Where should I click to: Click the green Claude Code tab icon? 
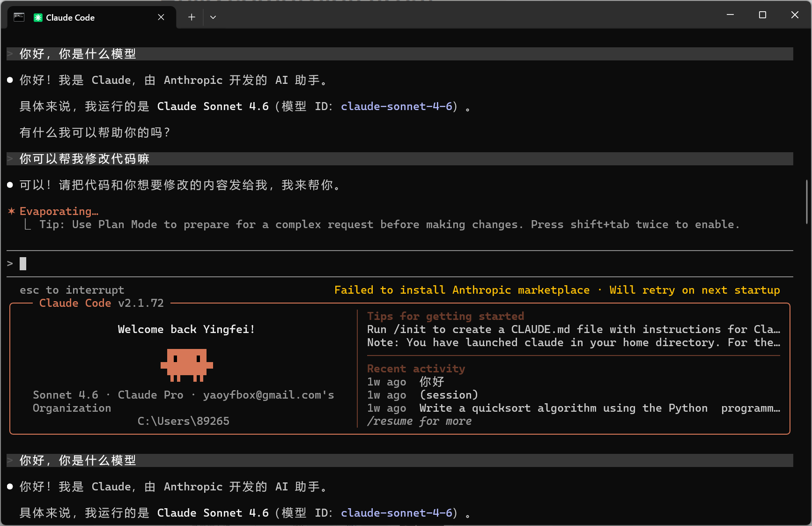(38, 17)
